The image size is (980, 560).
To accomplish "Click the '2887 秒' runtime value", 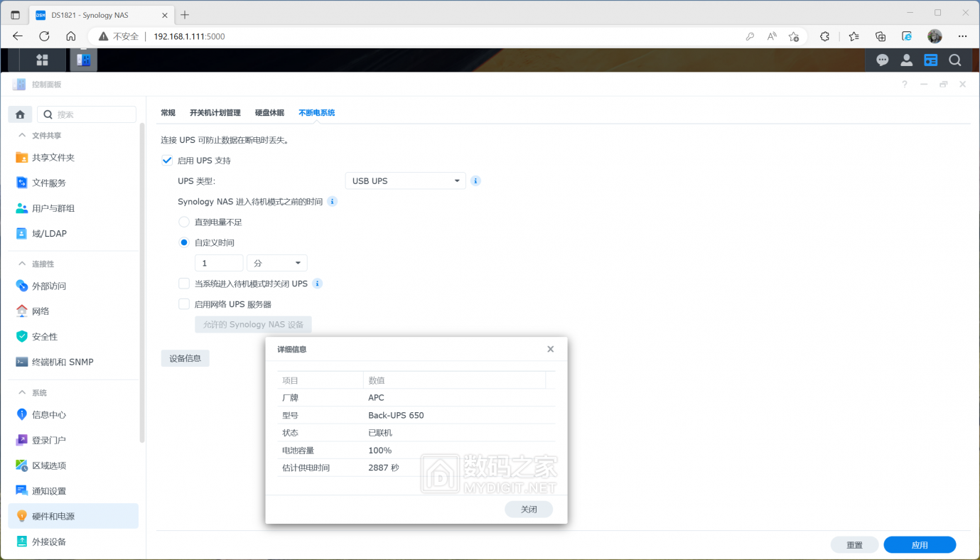I will (x=384, y=468).
